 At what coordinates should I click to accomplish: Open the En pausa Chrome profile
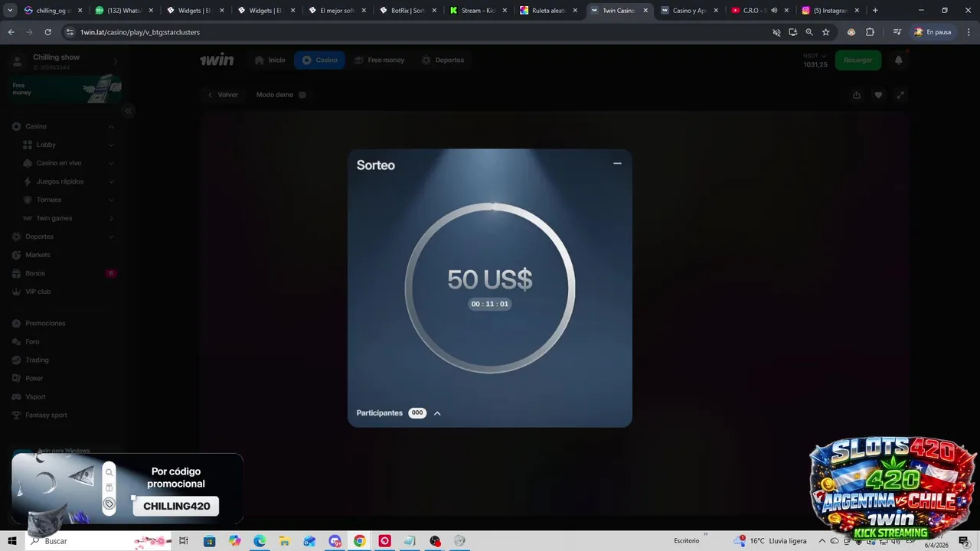click(x=933, y=32)
